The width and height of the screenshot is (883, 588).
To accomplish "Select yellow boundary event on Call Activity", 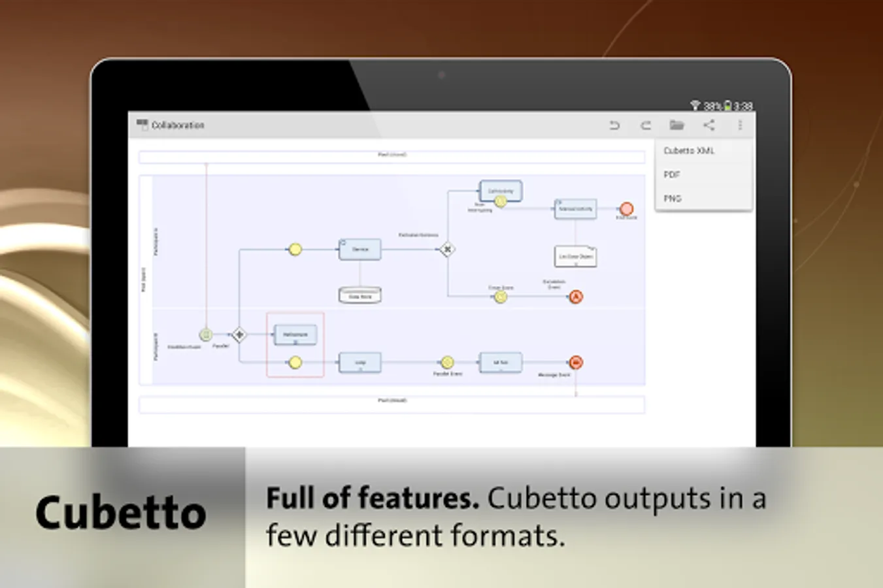I will click(500, 202).
